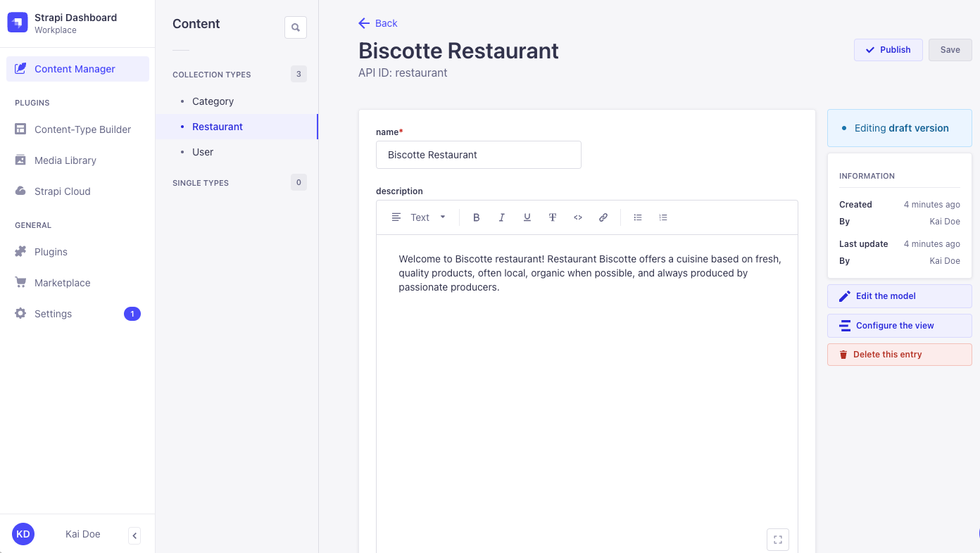Open Content-Type Builder plugin
Screen dimensions: 980x553
[x=82, y=129]
